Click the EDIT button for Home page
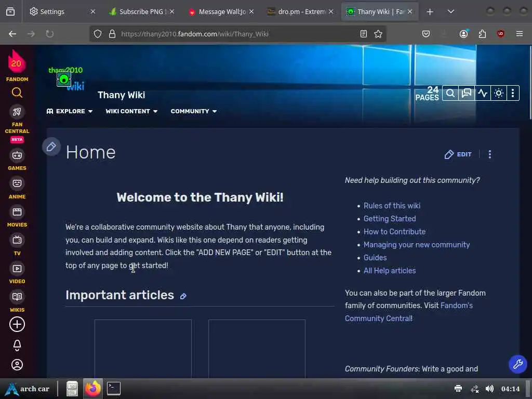Screen dimensions: 532x399 pyautogui.click(x=458, y=154)
